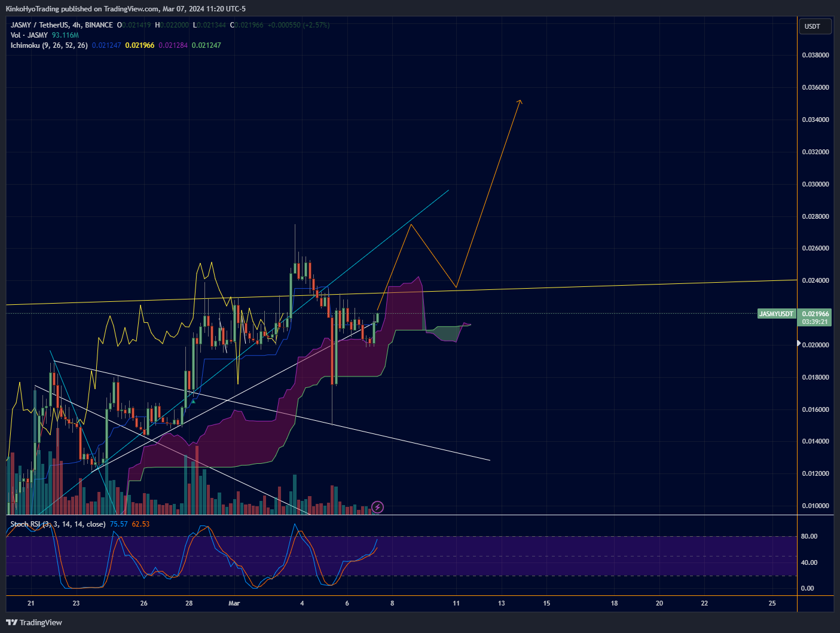Click the 40.00 Stoch RSI axis label
Screen dimensions: 840x633
(x=809, y=562)
